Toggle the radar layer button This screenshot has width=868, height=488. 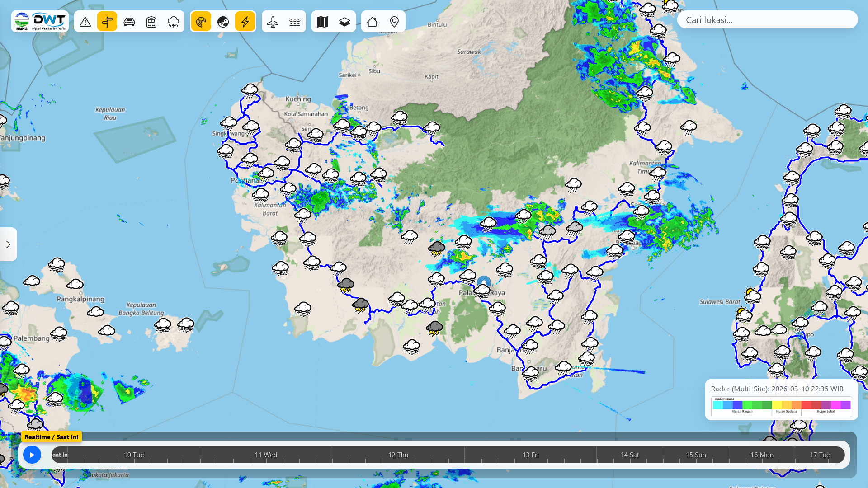(x=201, y=22)
